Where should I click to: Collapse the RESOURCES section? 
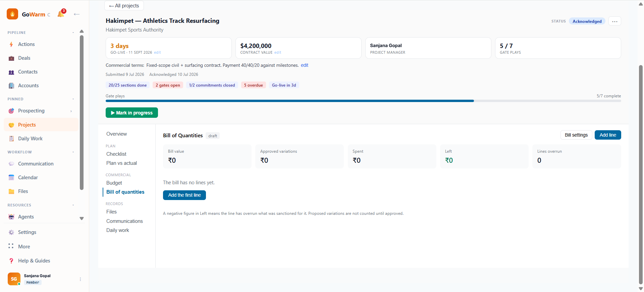click(73, 205)
